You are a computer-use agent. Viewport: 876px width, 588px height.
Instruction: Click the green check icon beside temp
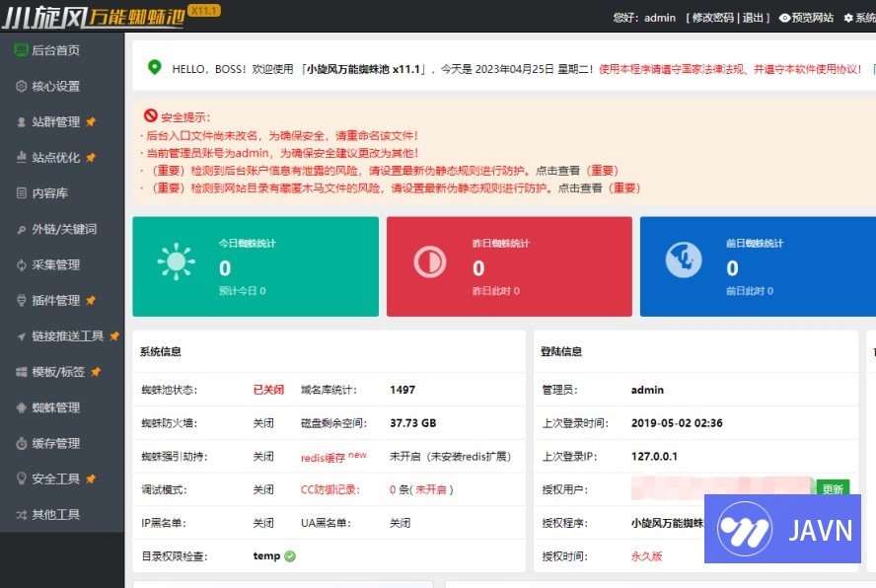point(290,556)
